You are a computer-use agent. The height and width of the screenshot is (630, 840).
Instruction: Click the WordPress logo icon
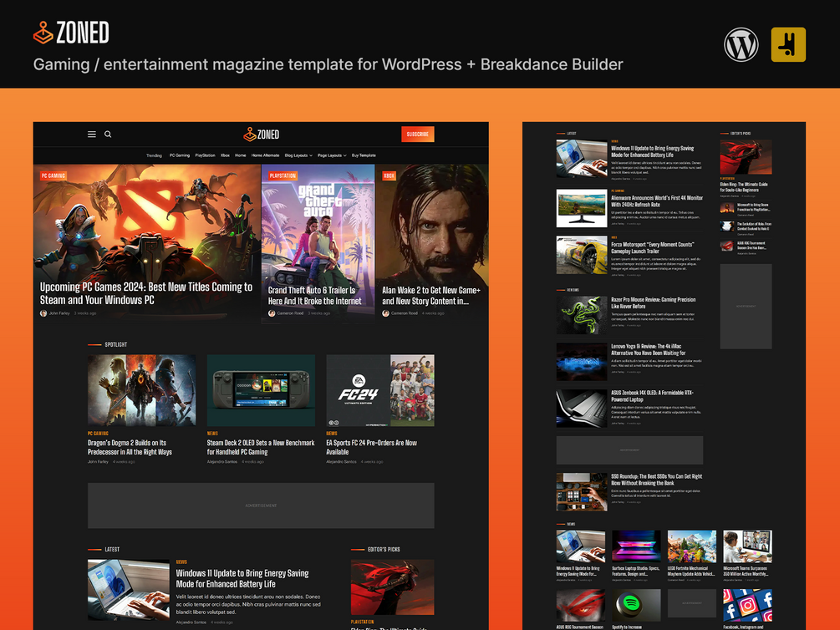coord(741,44)
